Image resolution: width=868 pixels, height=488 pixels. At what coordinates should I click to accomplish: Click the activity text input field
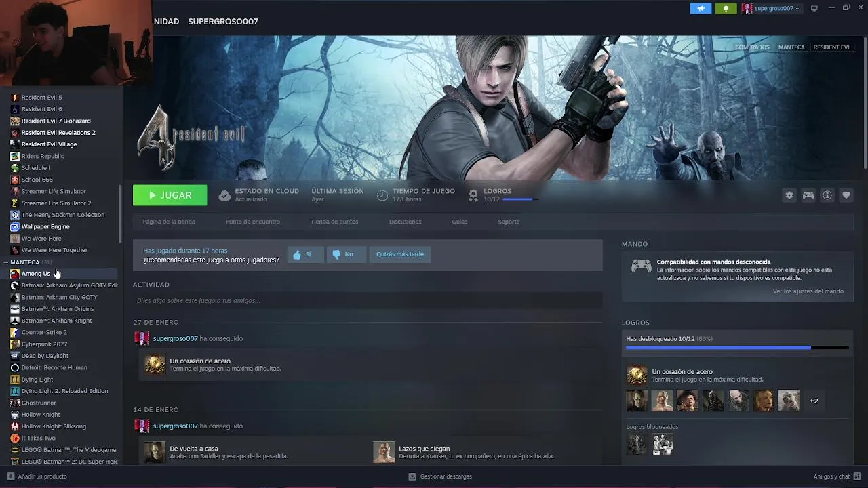coord(368,300)
